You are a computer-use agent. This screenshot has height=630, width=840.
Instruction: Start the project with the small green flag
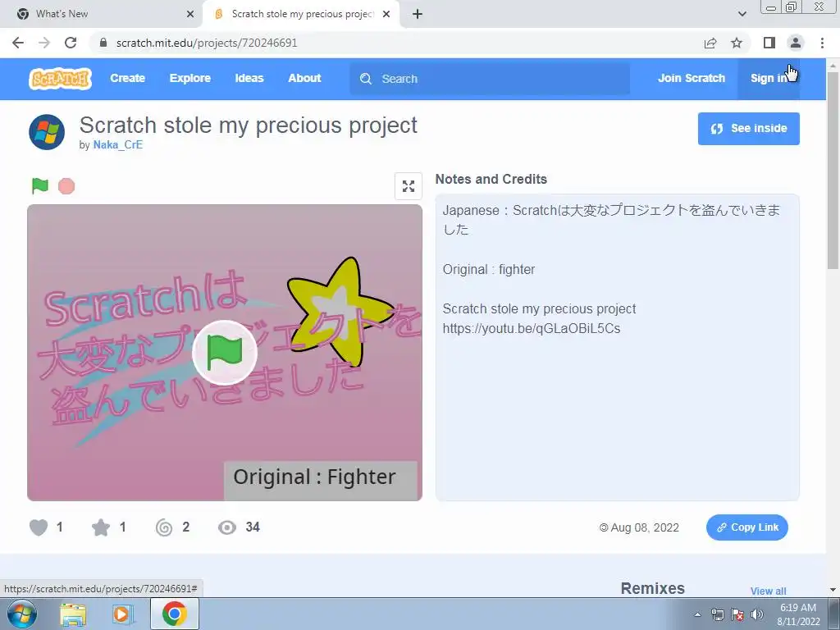coord(39,186)
